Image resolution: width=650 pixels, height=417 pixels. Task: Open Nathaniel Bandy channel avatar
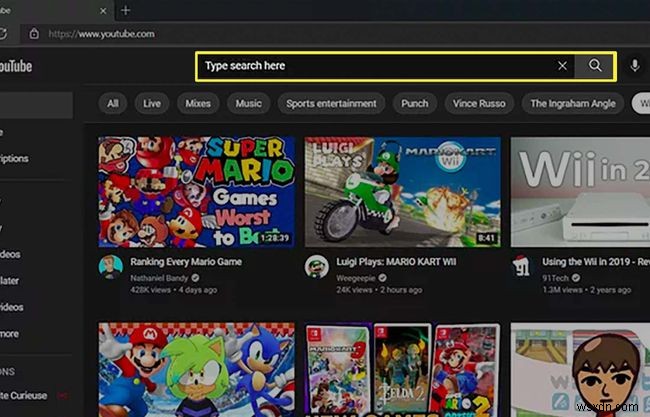[111, 267]
